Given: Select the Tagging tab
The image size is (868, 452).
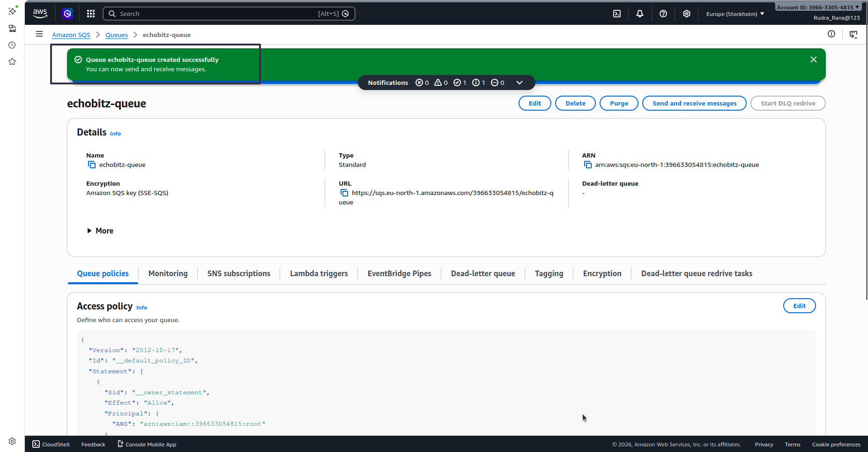Looking at the screenshot, I should pos(549,273).
